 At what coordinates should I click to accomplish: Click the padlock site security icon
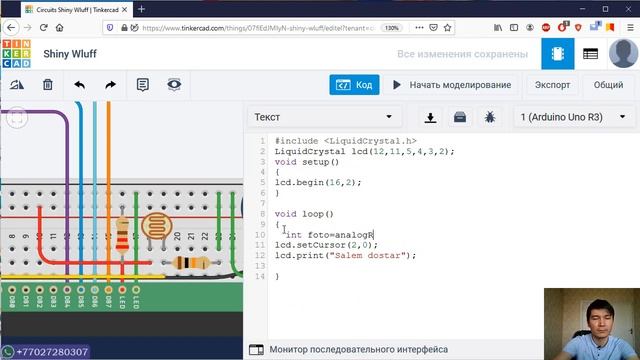124,28
